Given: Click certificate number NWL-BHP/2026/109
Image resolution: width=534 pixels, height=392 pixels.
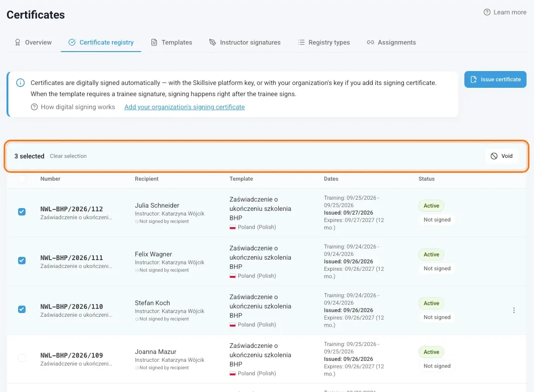Looking at the screenshot, I should point(72,355).
